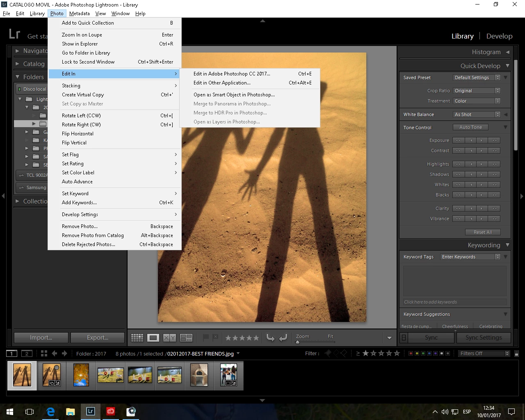Switch to the Develop module

(x=499, y=36)
